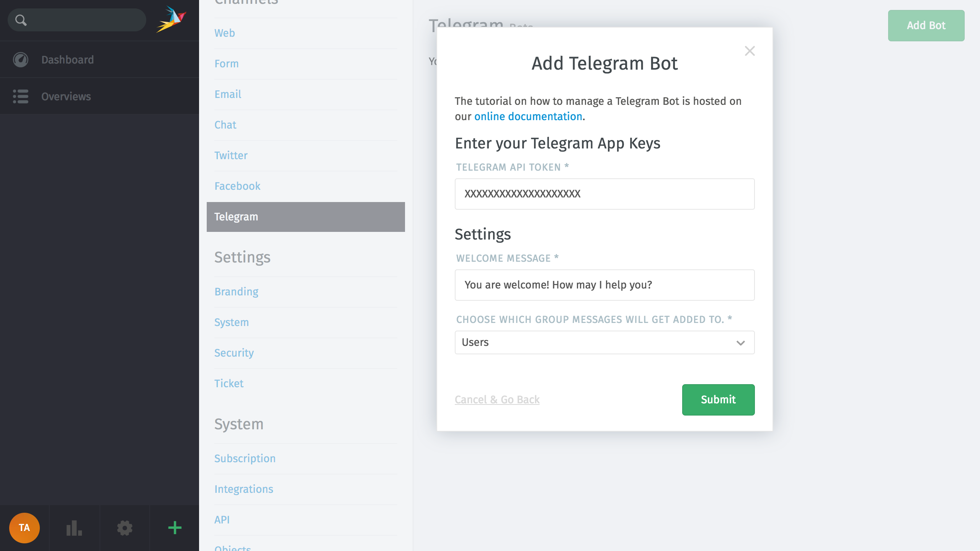Open the Dashboard gauge icon
Image resolution: width=980 pixels, height=551 pixels.
point(21,60)
